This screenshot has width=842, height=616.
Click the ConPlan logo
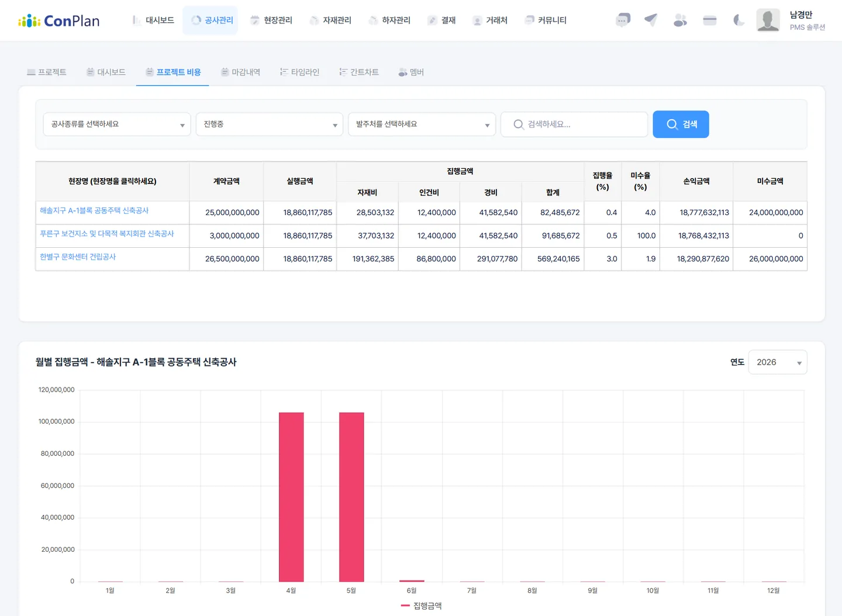coord(59,21)
